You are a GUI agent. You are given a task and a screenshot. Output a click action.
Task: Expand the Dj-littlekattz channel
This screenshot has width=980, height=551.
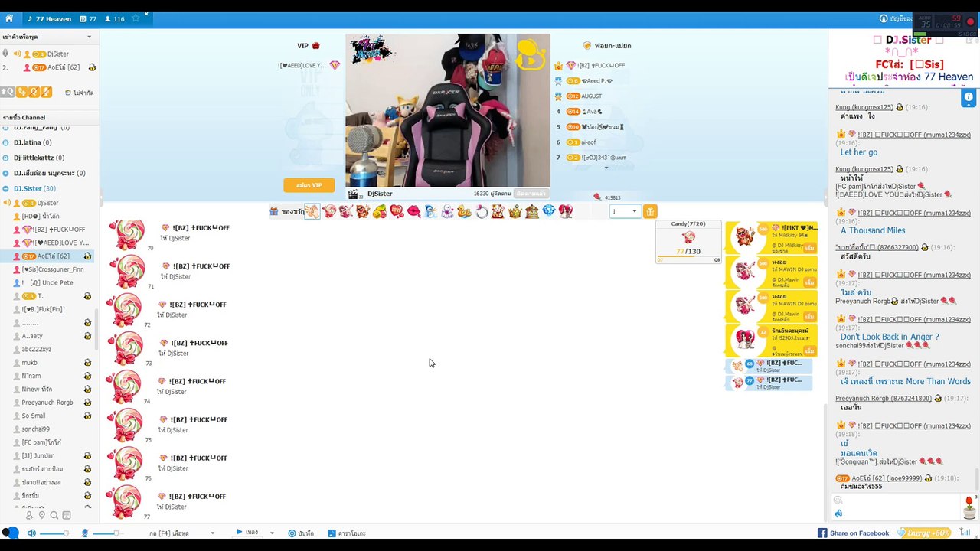point(6,158)
